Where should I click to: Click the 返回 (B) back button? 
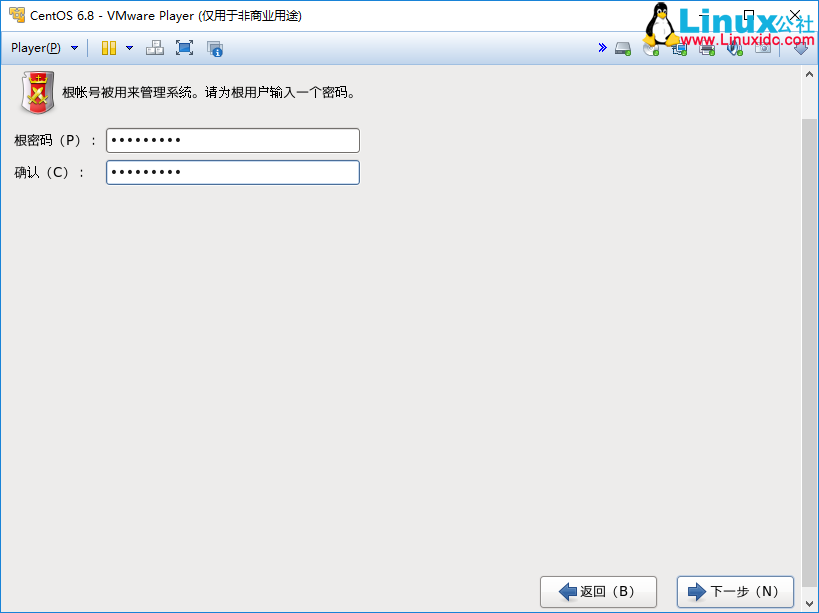tap(598, 591)
